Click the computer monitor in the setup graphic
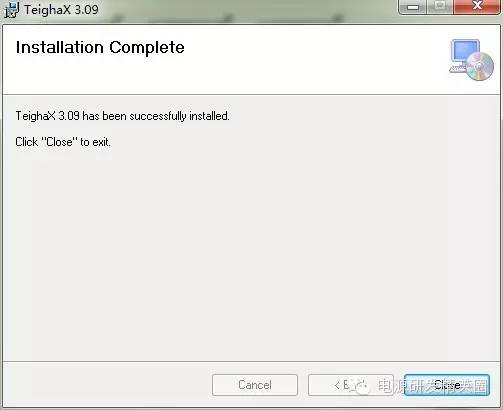 click(x=465, y=53)
